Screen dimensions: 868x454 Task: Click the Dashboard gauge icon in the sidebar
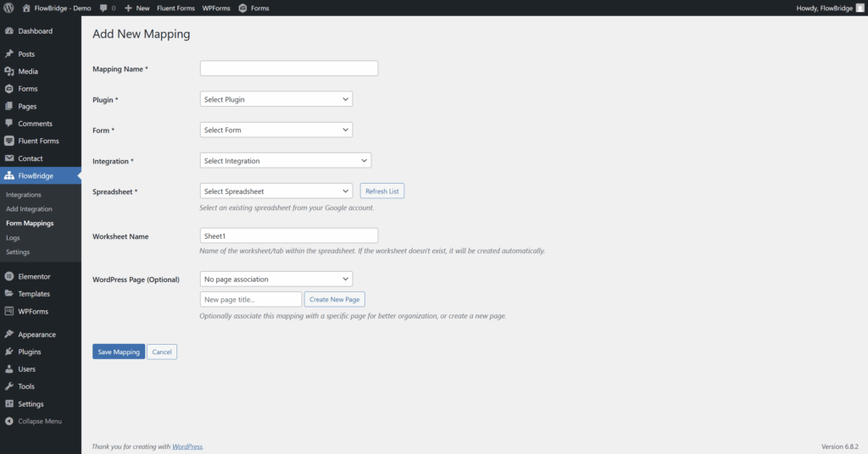(x=8, y=31)
